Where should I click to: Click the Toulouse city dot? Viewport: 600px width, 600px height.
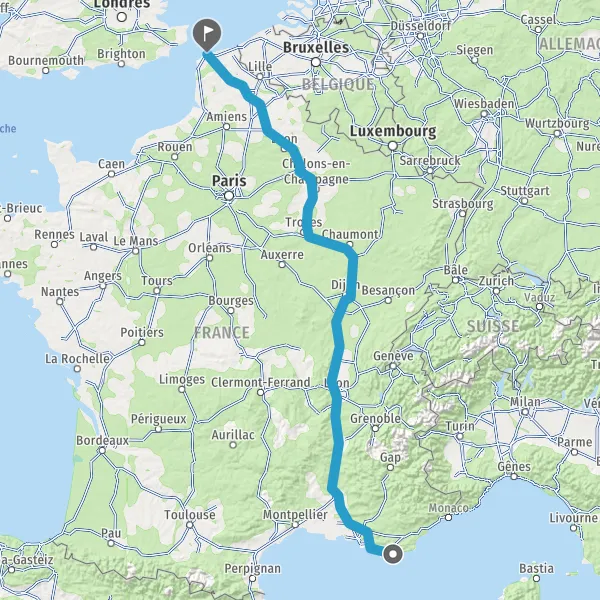click(x=190, y=525)
